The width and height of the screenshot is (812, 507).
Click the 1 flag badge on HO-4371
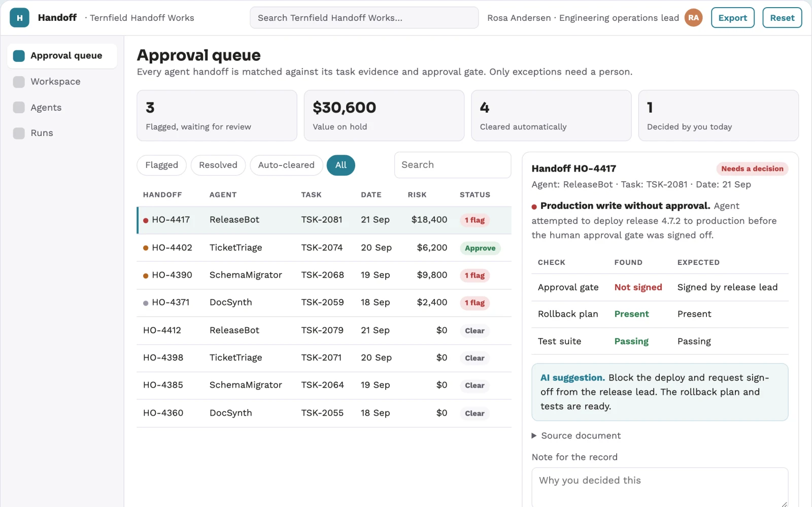tap(475, 303)
